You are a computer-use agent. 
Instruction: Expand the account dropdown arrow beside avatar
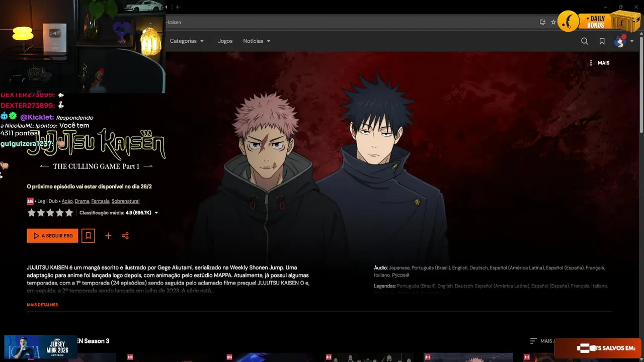(x=632, y=41)
